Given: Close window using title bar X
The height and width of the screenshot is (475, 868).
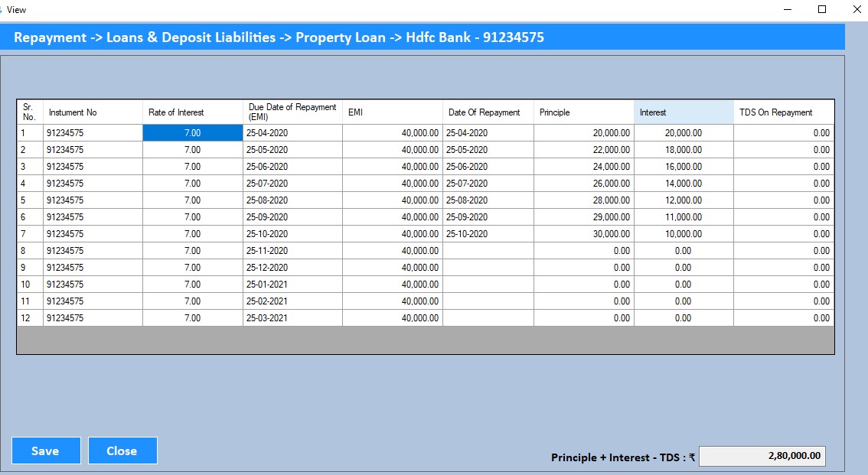Looking at the screenshot, I should [x=856, y=9].
